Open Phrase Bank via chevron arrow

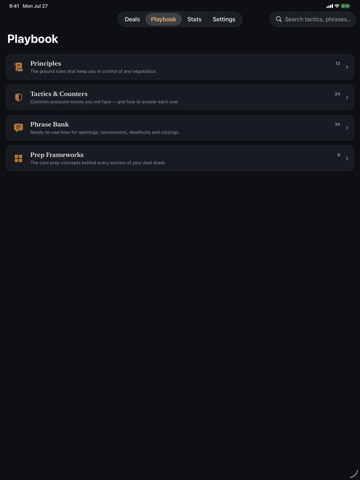pos(347,128)
